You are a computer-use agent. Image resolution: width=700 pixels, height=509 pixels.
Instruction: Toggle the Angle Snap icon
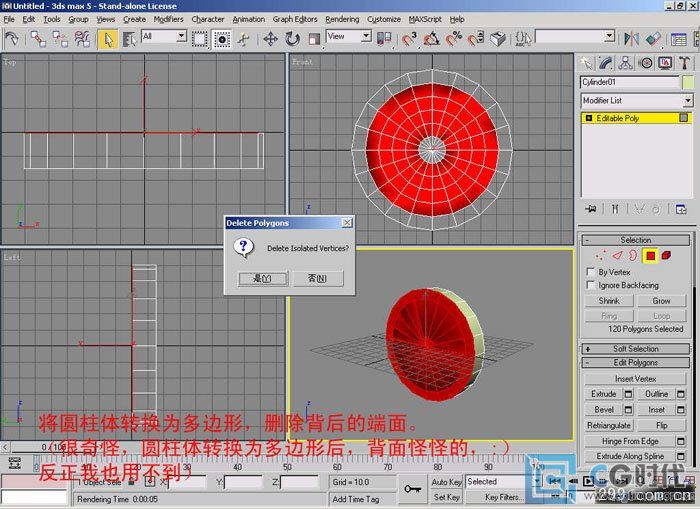click(431, 39)
